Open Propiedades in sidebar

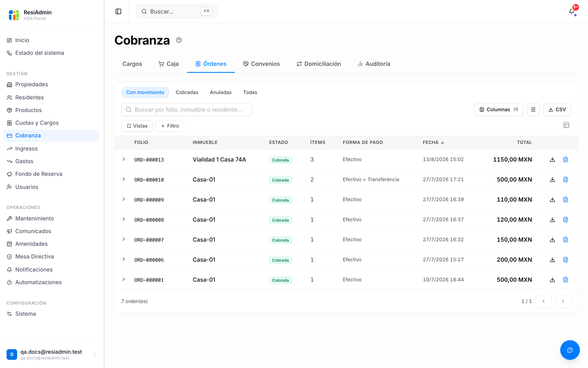51,84
